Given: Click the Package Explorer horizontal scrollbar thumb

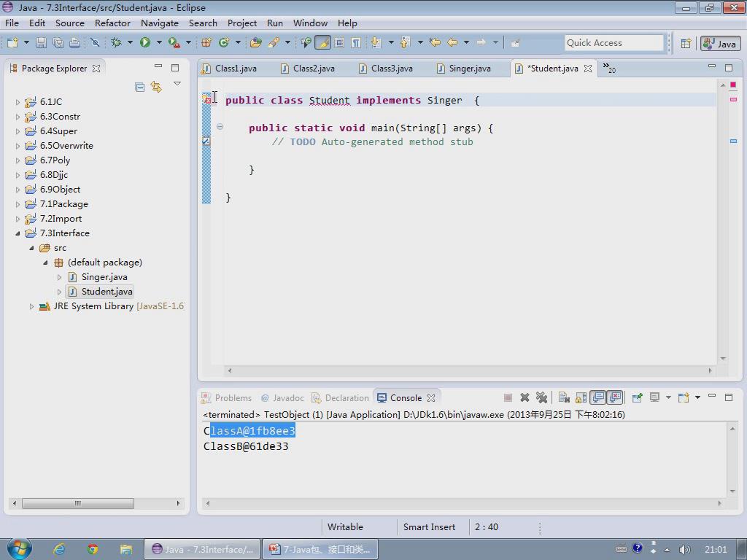Looking at the screenshot, I should pos(77,503).
